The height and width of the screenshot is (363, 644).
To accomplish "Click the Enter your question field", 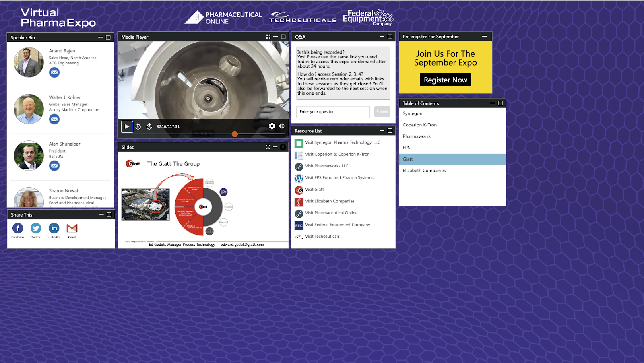I will point(333,112).
